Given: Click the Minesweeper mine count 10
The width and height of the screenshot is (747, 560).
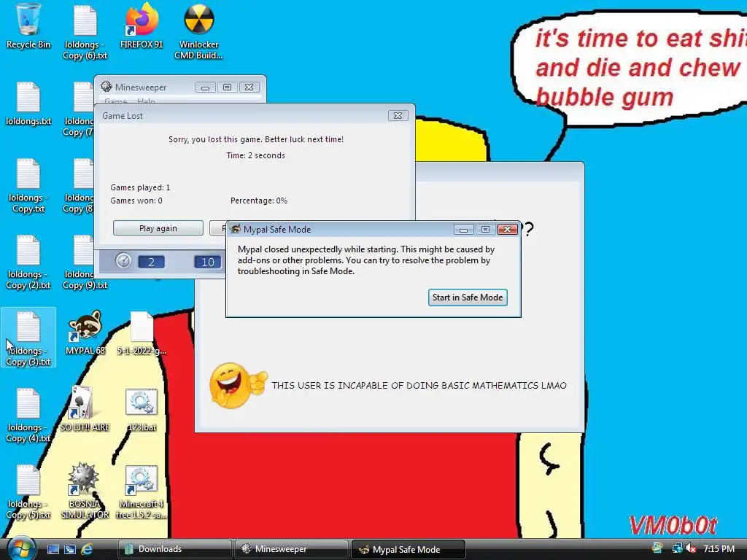Looking at the screenshot, I should 208,262.
